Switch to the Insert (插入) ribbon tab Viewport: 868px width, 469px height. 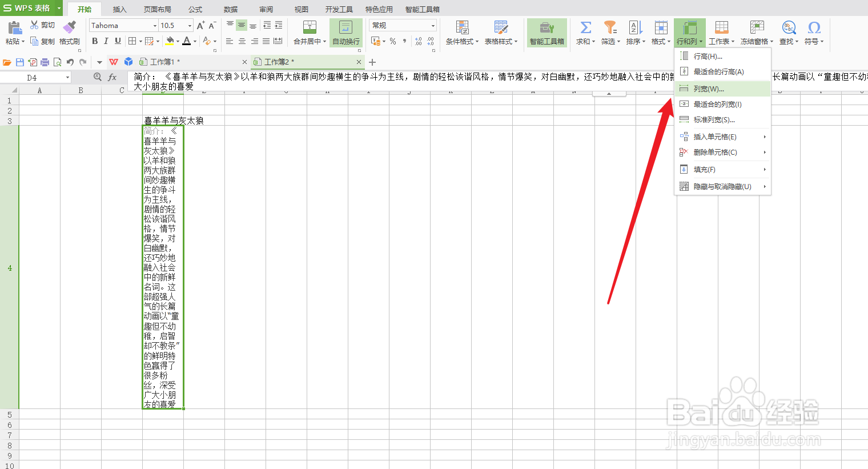(x=119, y=9)
